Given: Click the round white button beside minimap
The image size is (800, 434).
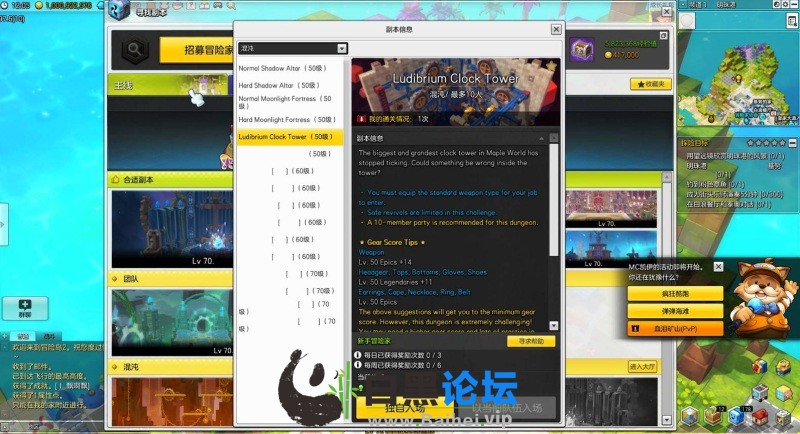Looking at the screenshot, I should [688, 21].
